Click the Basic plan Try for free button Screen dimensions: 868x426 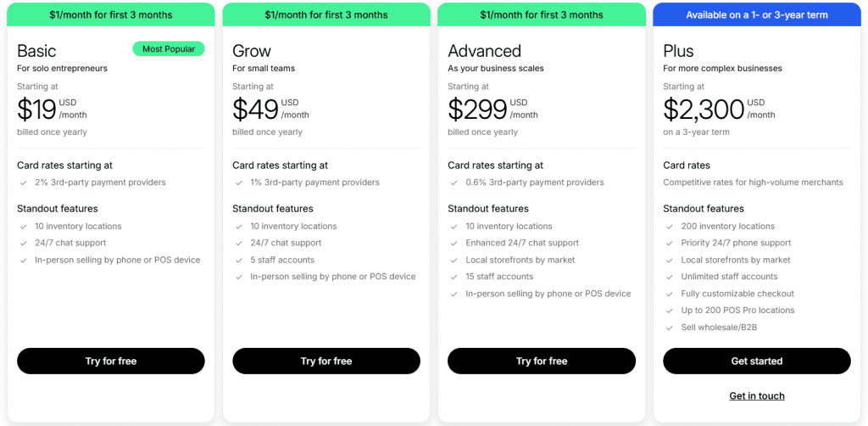pos(110,361)
